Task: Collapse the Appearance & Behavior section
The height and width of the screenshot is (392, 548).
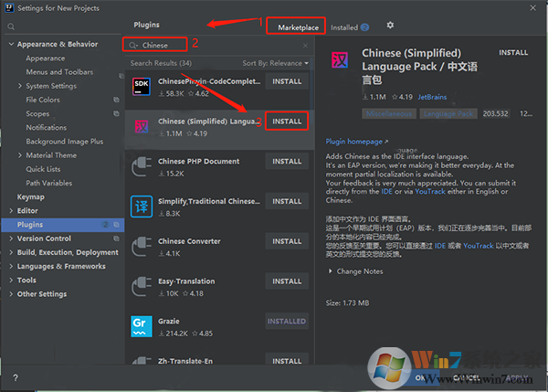Action: 11,44
